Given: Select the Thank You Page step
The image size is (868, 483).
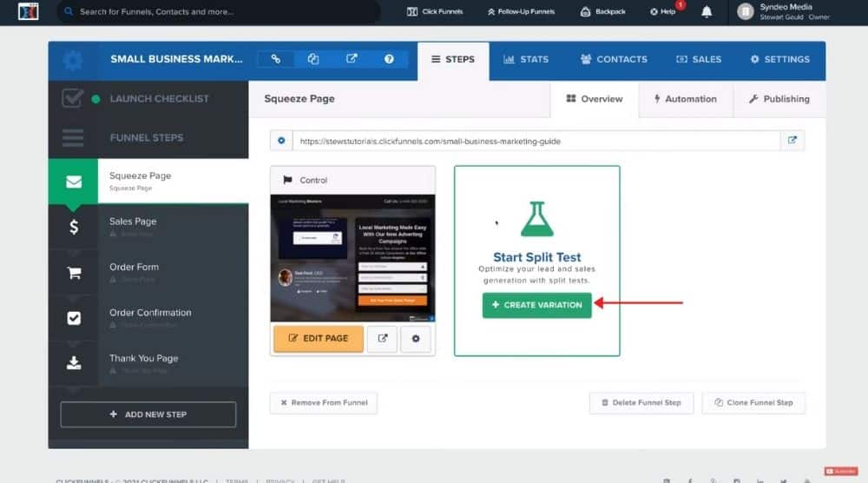Looking at the screenshot, I should tap(148, 363).
